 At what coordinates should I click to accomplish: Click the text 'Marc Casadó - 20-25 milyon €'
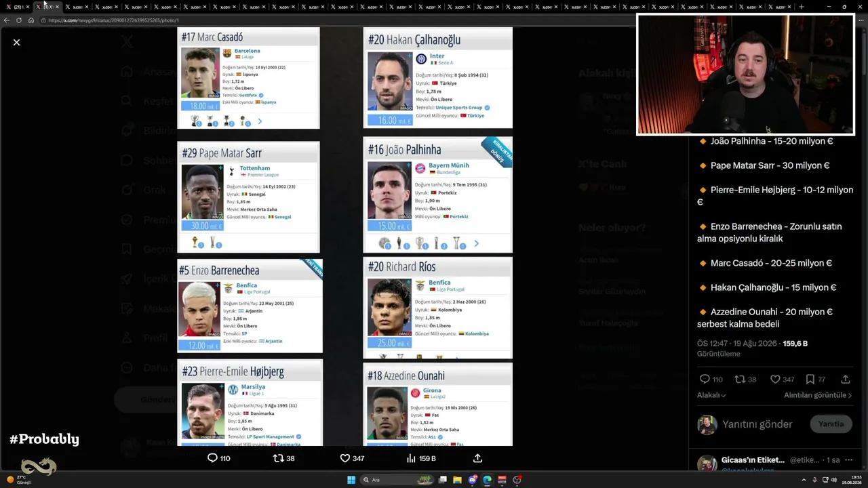(x=771, y=263)
